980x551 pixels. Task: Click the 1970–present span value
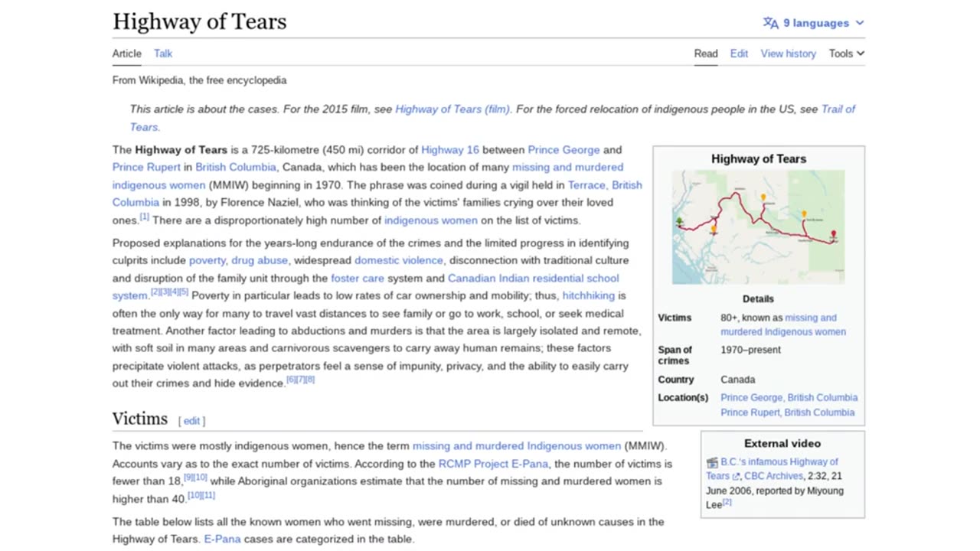(x=750, y=350)
